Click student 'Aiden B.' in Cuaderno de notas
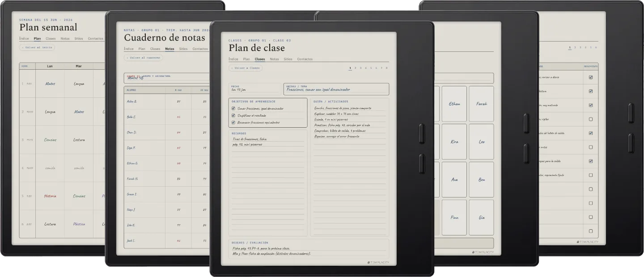This screenshot has width=644, height=277. click(132, 101)
